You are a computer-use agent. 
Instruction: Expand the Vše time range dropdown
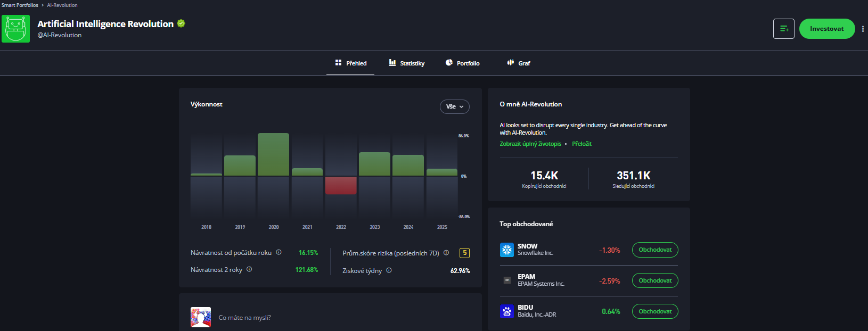pos(454,106)
